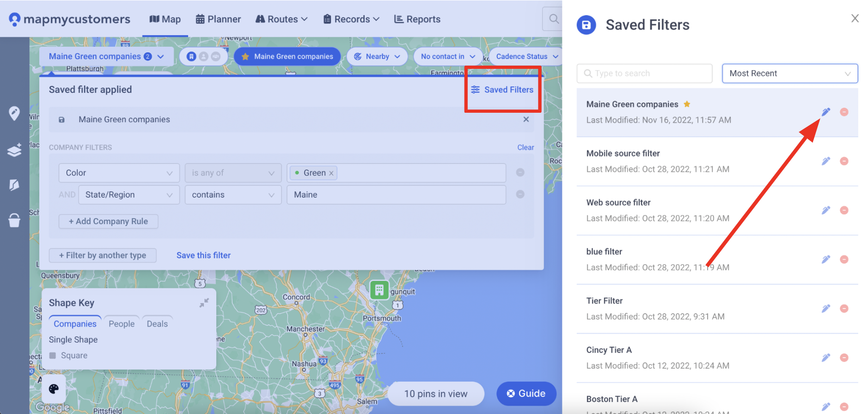Delete the Mobile source filter
868x414 pixels.
(844, 161)
